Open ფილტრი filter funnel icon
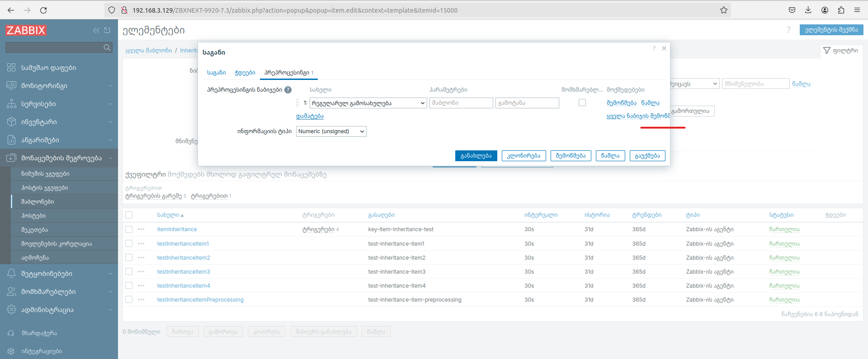 point(827,51)
